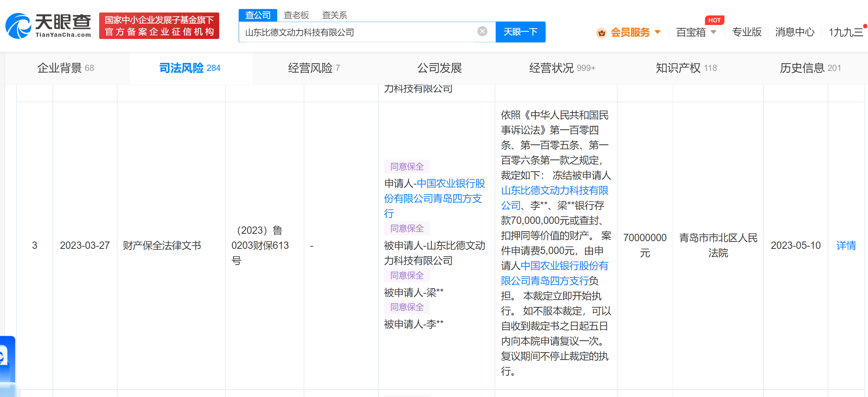Select the case number (2023)鲁0203财保613号
Viewport: 868px width, 397px height.
tap(260, 245)
